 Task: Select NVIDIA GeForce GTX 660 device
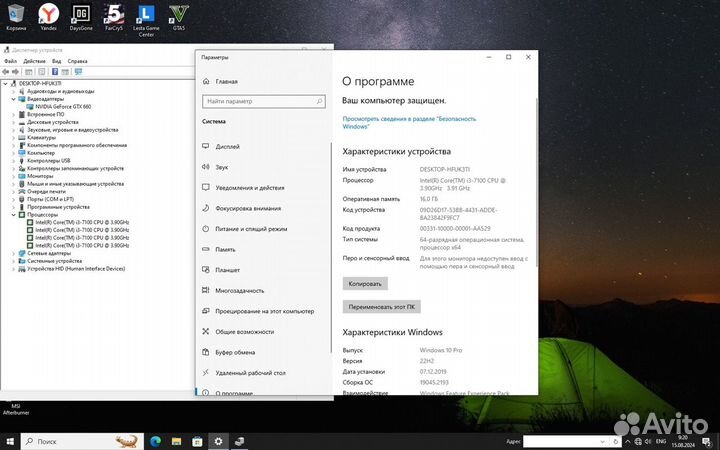tap(63, 107)
